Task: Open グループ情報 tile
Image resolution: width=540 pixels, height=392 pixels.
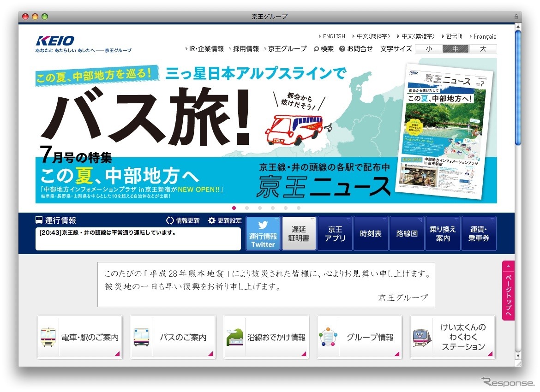Action: tap(359, 337)
